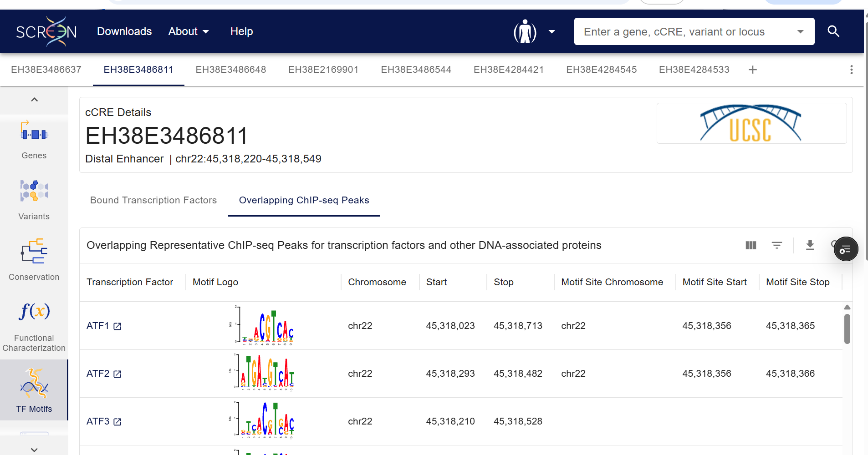Viewport: 868px width, 455px height.
Task: Open the tabs three-dot menu
Action: click(851, 70)
